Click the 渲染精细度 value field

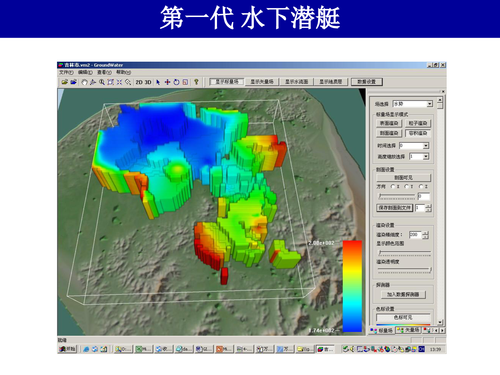point(415,235)
